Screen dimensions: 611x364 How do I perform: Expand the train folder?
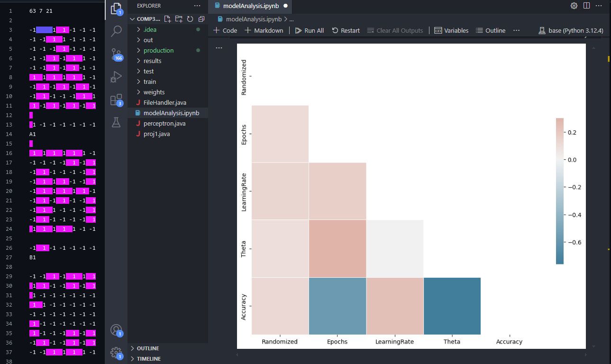(168, 82)
